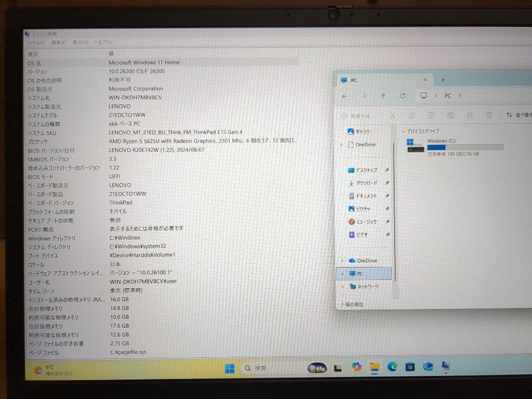Open ダウンロード in quick access
This screenshot has height=399, width=532.
point(363,183)
